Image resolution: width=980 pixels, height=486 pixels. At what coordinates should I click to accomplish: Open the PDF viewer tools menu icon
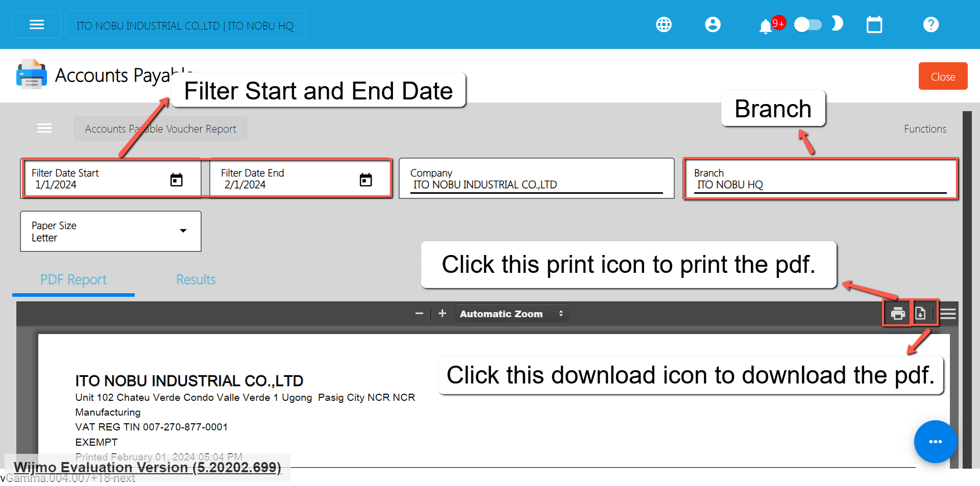[948, 314]
